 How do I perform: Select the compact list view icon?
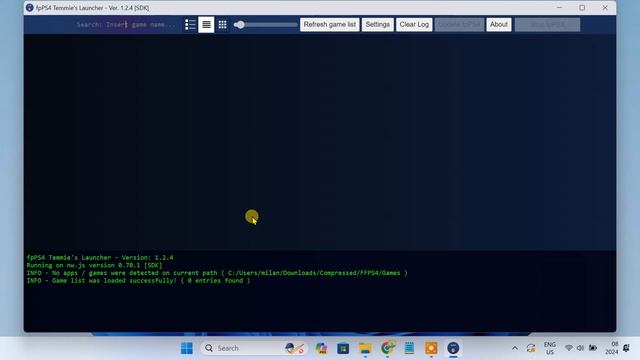[x=206, y=24]
